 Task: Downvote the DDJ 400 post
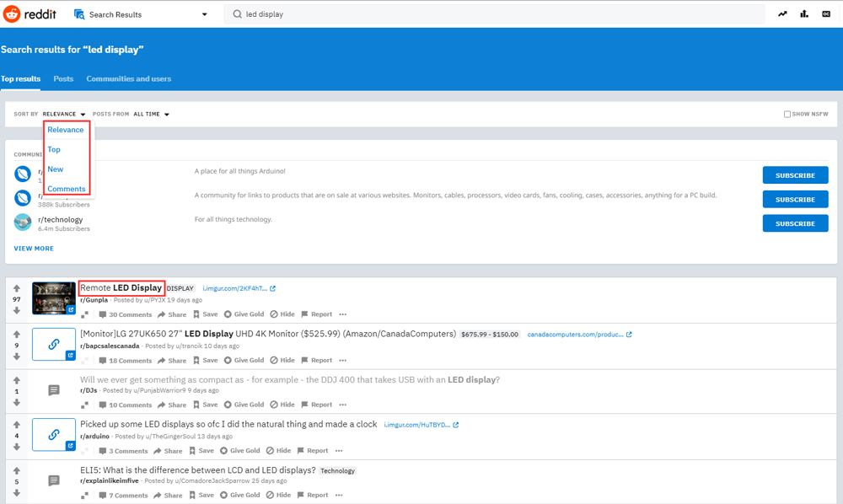[17, 403]
